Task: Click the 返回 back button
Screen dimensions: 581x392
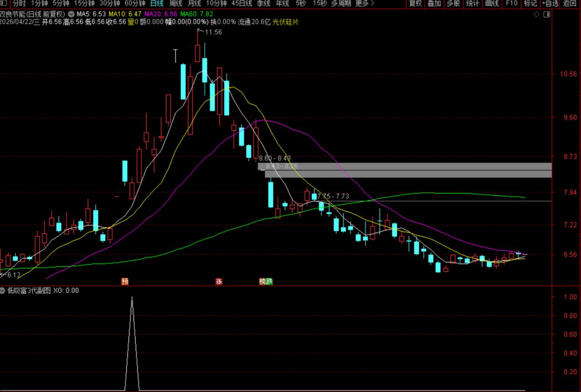Action: pyautogui.click(x=569, y=3)
